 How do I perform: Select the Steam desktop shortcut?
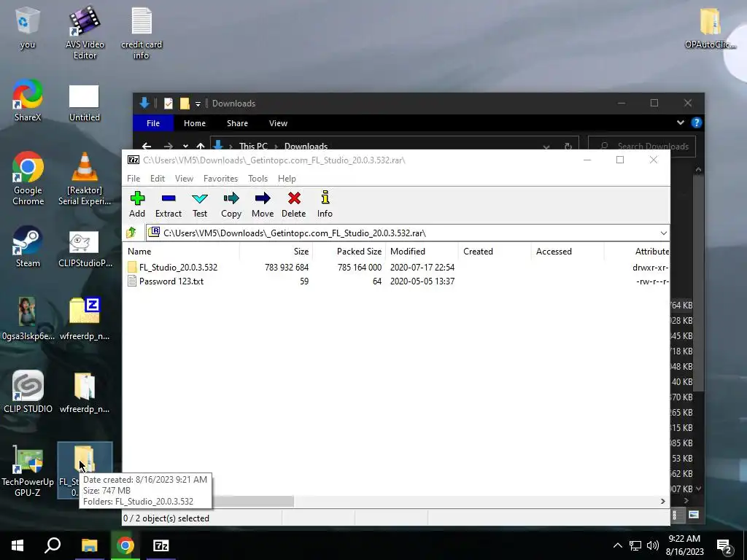[x=28, y=246]
